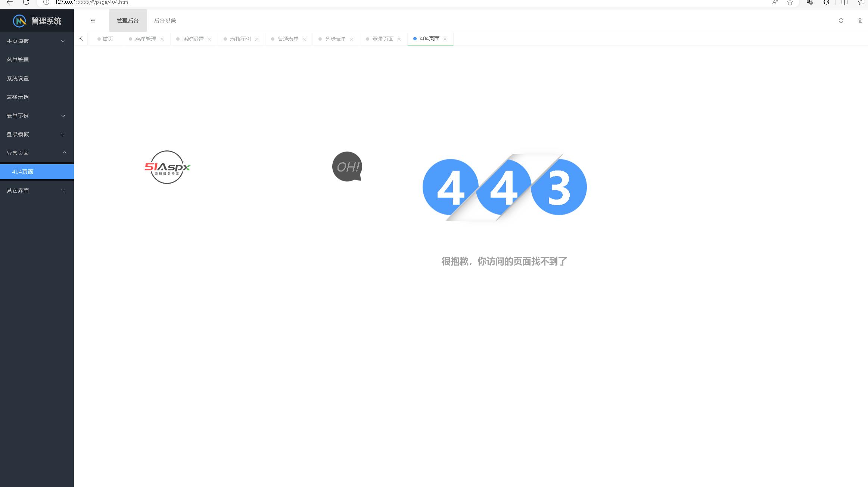Close the 404页面 tab
The height and width of the screenshot is (487, 868).
(445, 39)
